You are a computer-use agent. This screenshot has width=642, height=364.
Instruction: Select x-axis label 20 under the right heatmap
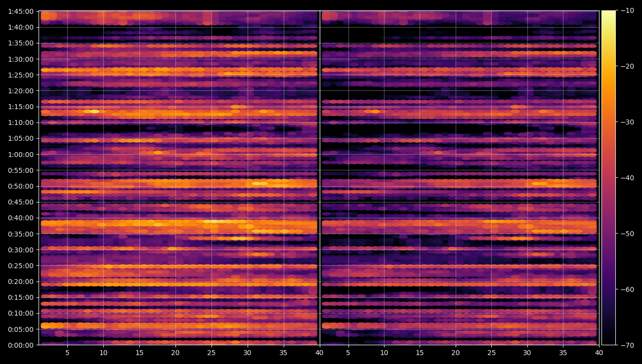coord(456,353)
